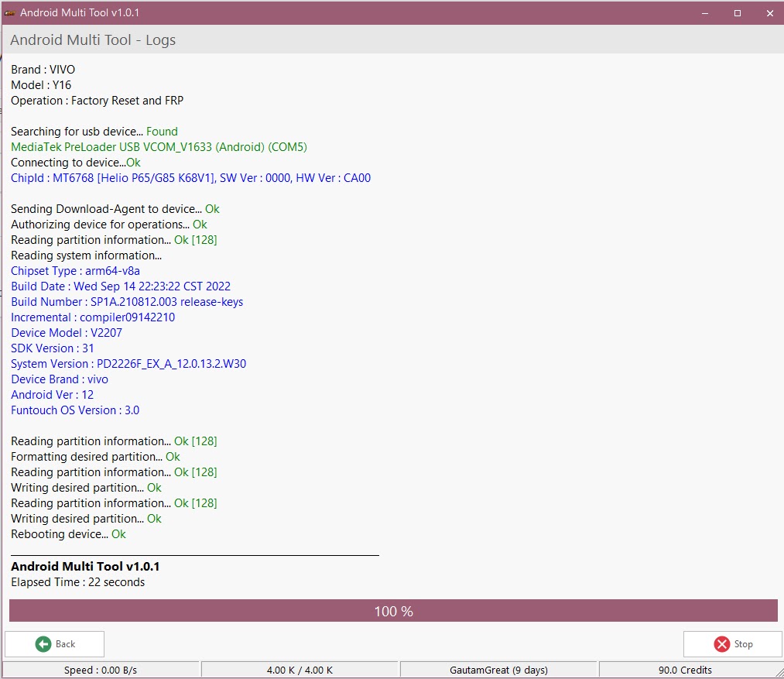
Task: Click the Stop button
Action: (x=732, y=644)
